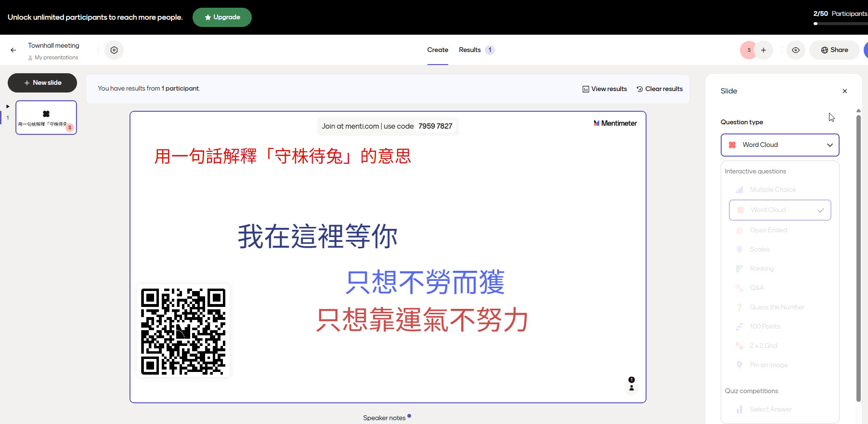This screenshot has width=868, height=424.
Task: Choose Word Cloud option in list
Action: 780,210
